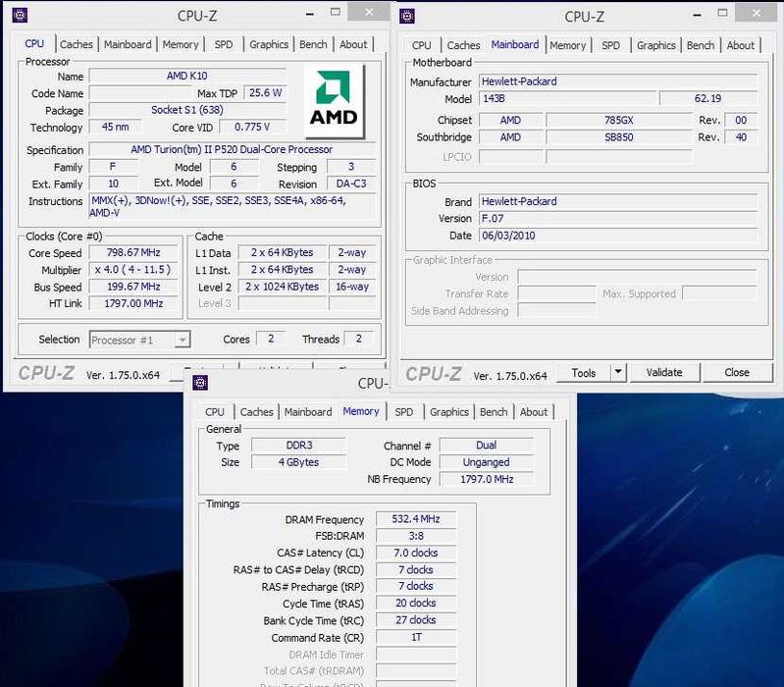
Task: Click the FSB:DRAM ratio value 3:8
Action: (x=416, y=536)
